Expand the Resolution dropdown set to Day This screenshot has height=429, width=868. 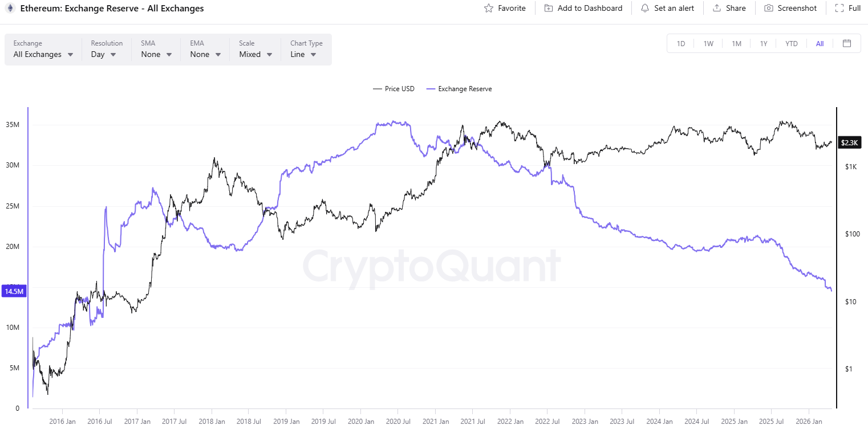click(103, 54)
